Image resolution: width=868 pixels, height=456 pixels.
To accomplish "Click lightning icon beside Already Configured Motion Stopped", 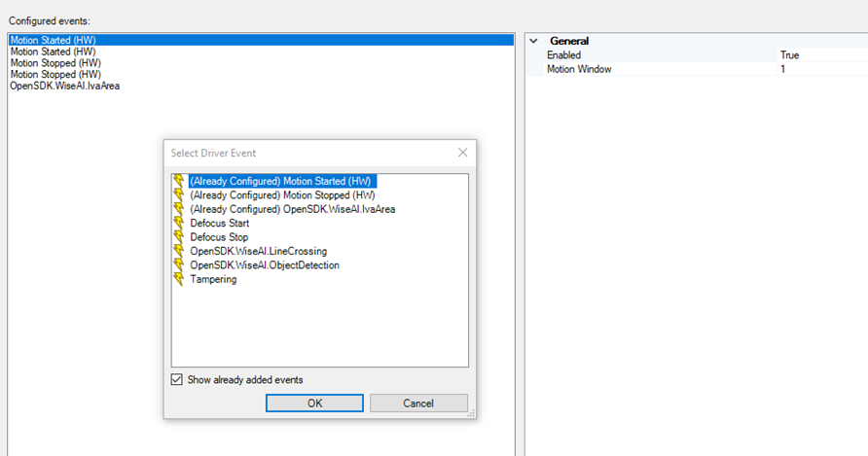I will tap(179, 194).
